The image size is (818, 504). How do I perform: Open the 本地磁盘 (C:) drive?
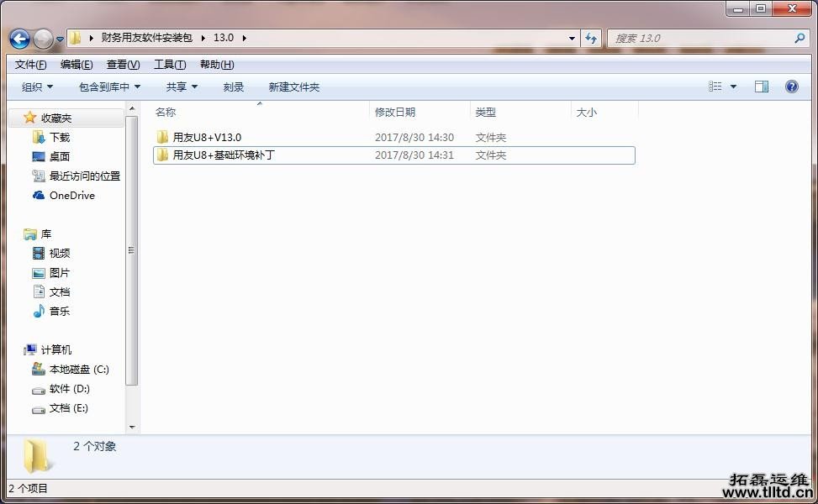click(70, 369)
